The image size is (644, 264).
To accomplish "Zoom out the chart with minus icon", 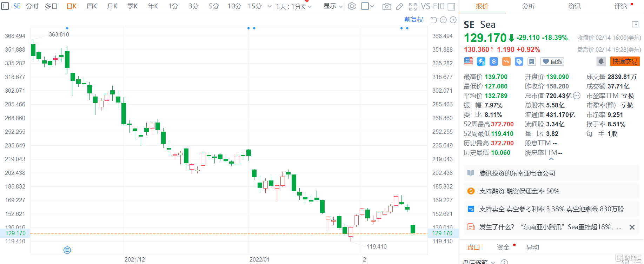I will pos(443,20).
